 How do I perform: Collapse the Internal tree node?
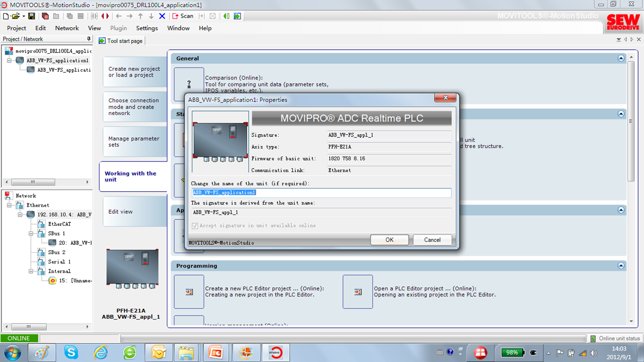pyautogui.click(x=31, y=271)
